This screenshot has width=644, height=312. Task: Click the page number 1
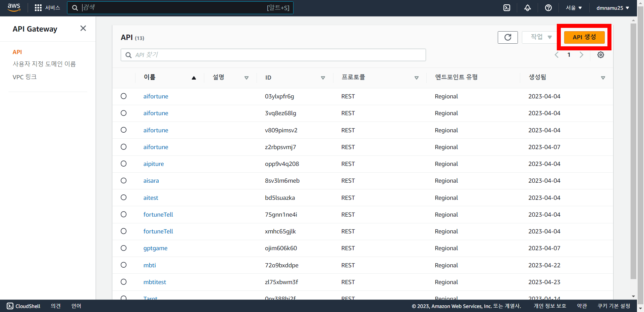tap(569, 55)
